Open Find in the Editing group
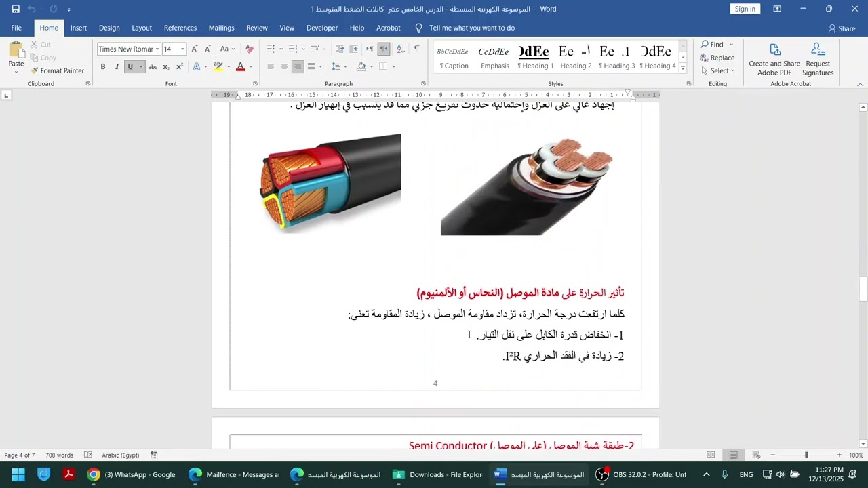 [713, 45]
